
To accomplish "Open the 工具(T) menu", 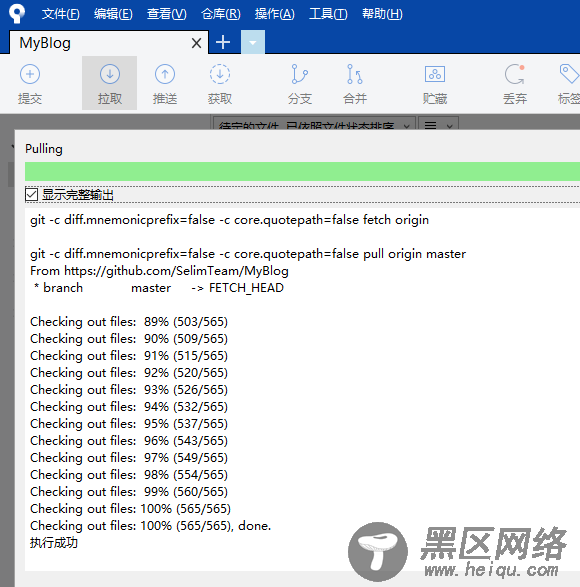I will [328, 14].
